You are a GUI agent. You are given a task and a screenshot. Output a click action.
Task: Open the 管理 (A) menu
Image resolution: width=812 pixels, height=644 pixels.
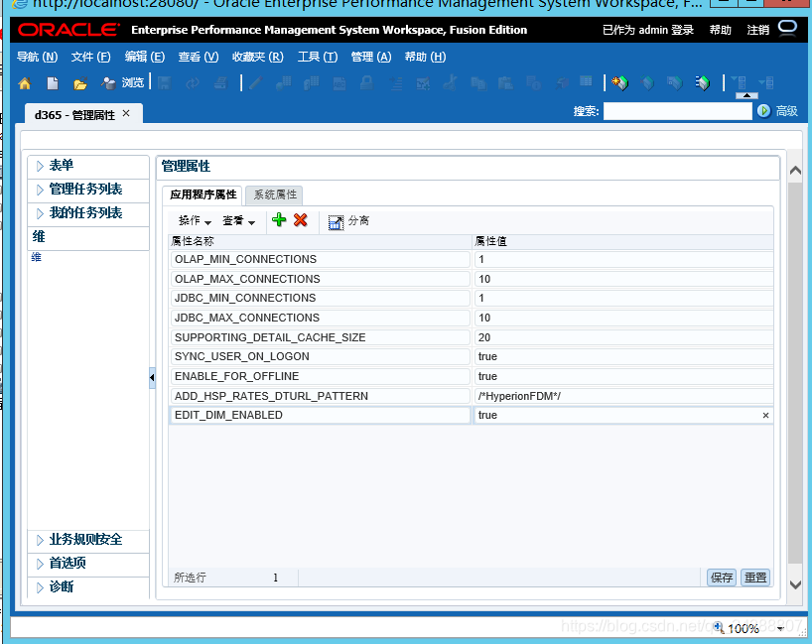(x=371, y=57)
